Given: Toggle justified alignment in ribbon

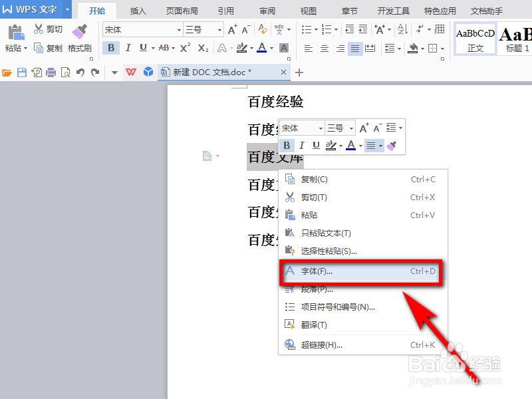Looking at the screenshot, I should 355,49.
